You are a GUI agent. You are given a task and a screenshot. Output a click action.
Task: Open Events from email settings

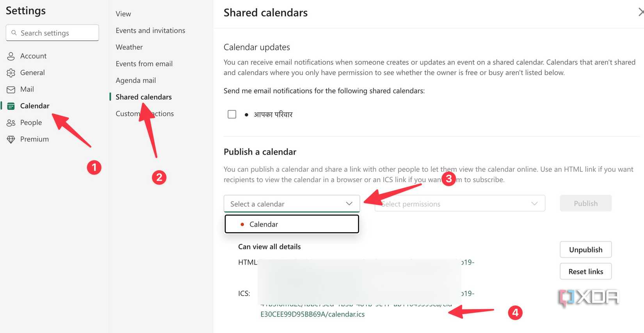[144, 63]
